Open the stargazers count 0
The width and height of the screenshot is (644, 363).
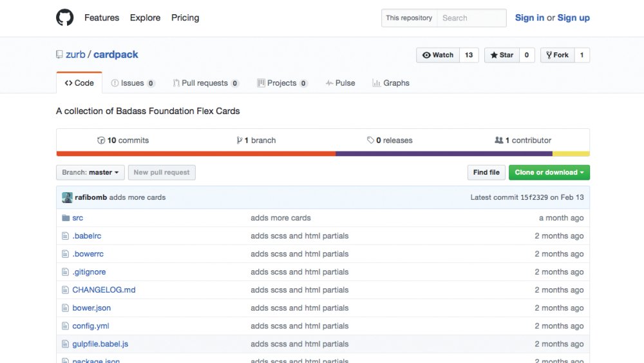click(x=527, y=55)
